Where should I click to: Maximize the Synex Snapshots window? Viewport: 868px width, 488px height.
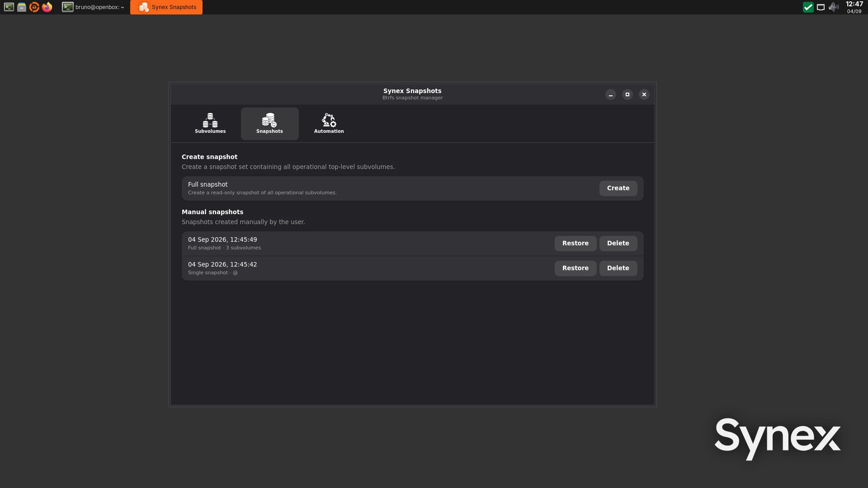(627, 94)
